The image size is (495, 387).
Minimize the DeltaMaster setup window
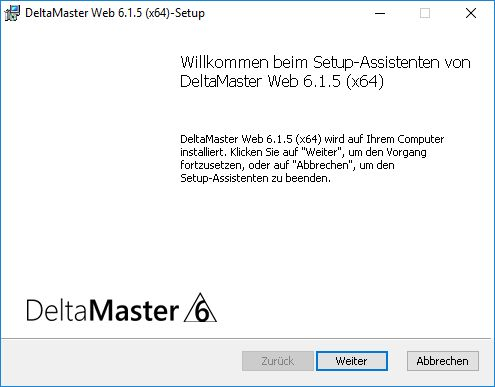tap(380, 13)
